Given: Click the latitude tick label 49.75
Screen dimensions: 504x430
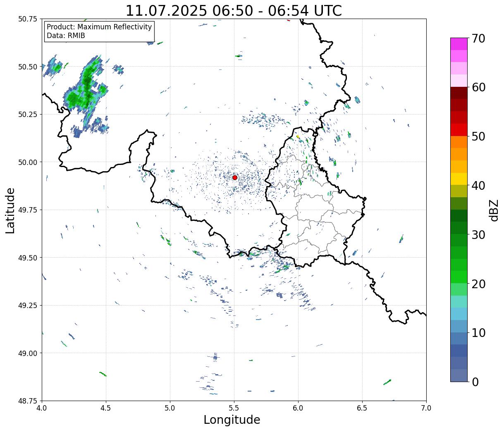Looking at the screenshot, I should (x=27, y=210).
